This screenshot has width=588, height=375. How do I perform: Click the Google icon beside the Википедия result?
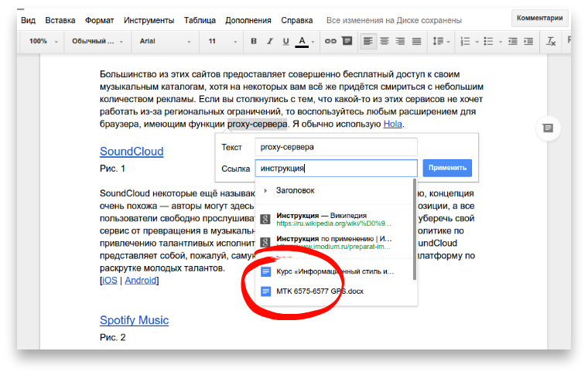(265, 219)
